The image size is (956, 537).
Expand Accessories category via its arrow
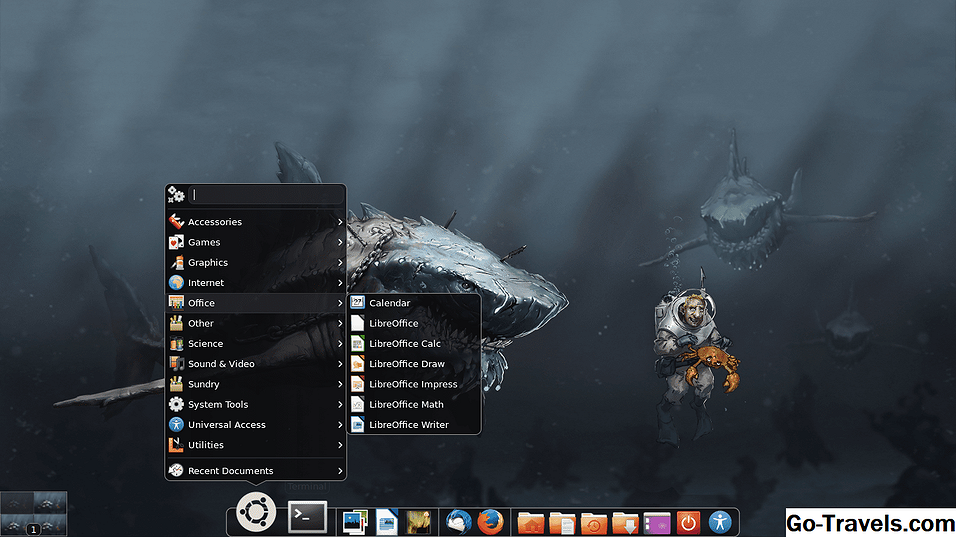click(x=340, y=222)
